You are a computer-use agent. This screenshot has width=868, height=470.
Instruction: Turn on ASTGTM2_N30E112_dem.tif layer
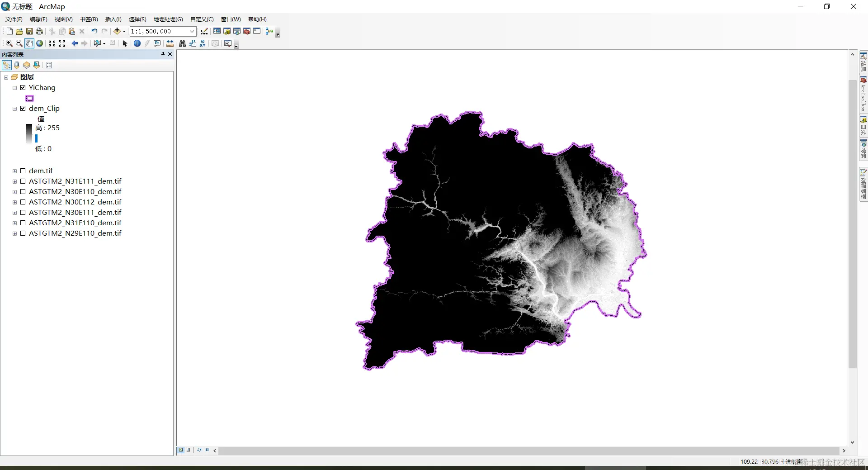tap(23, 202)
